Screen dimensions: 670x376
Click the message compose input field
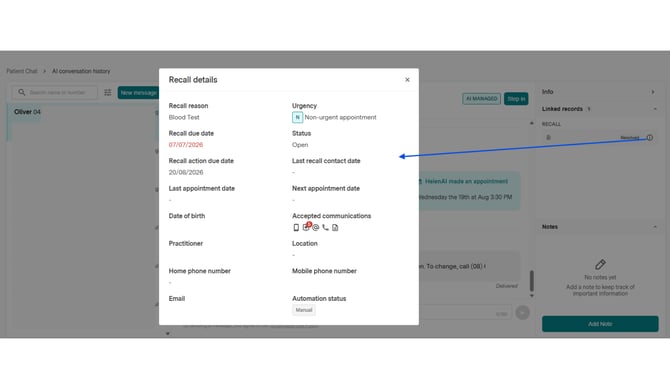click(466, 313)
